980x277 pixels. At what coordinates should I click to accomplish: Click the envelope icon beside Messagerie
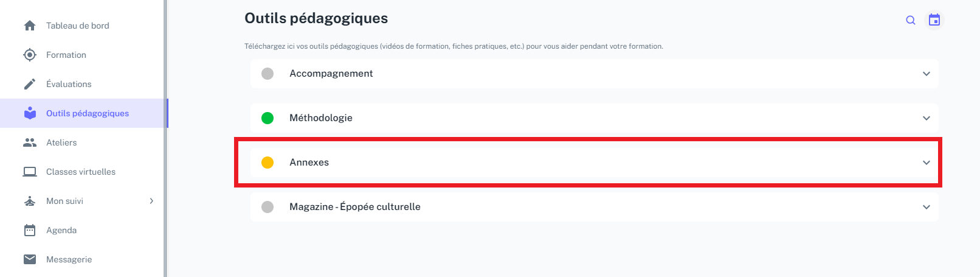(30, 259)
